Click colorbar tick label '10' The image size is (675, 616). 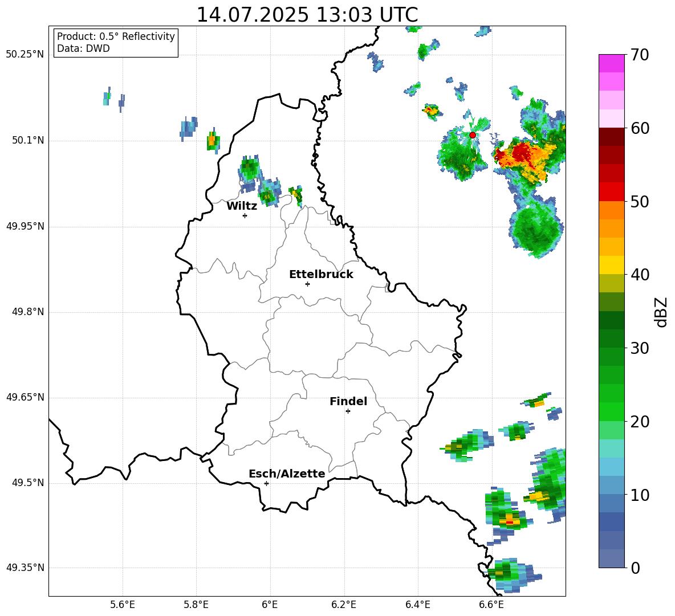[639, 495]
